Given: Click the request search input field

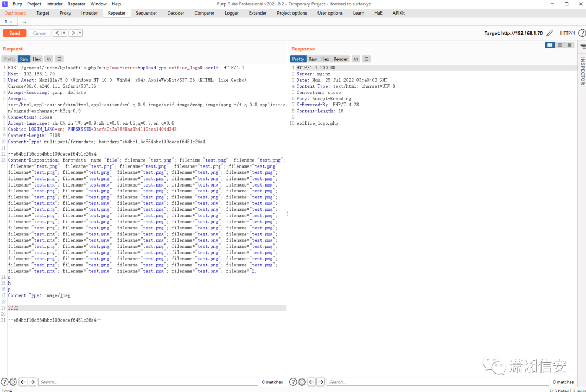Looking at the screenshot, I should point(146,382).
